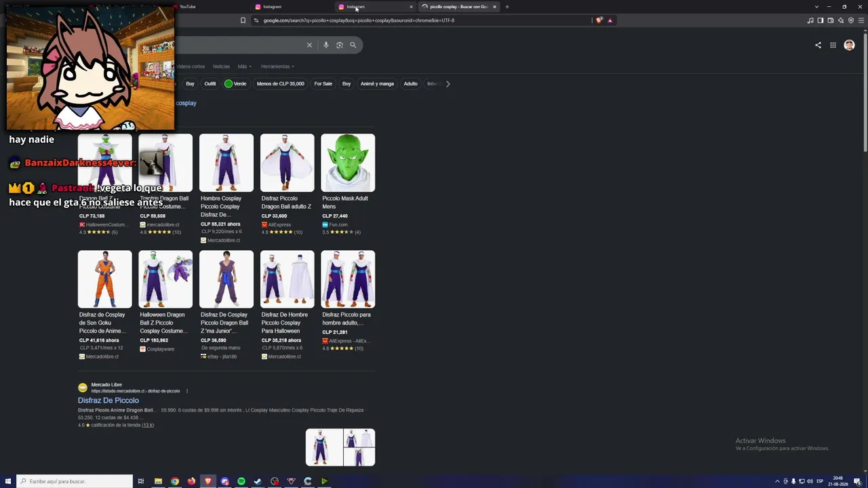868x488 pixels.
Task: Apply the Outfit filter chip
Action: (x=210, y=84)
